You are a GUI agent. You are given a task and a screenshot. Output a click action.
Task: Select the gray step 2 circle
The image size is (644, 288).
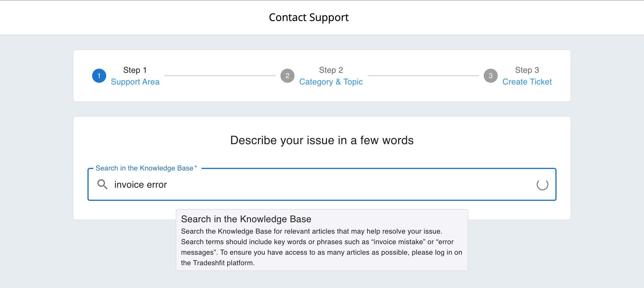(287, 76)
